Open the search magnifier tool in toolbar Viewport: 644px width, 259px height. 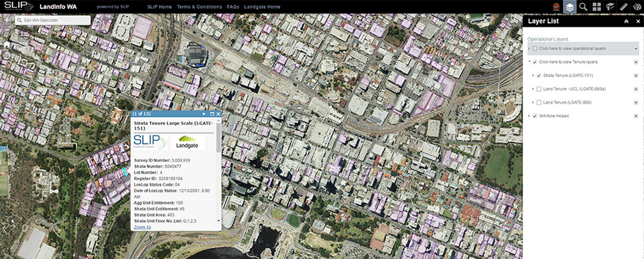583,6
